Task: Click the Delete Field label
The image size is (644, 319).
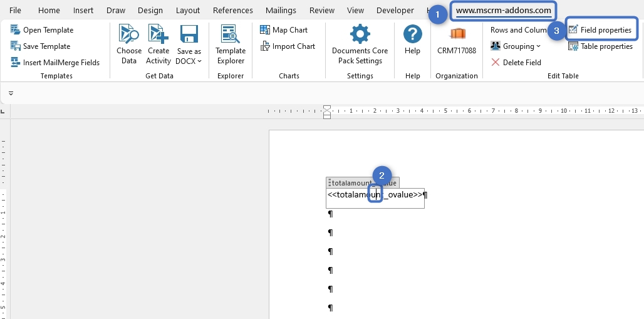Action: click(x=522, y=63)
